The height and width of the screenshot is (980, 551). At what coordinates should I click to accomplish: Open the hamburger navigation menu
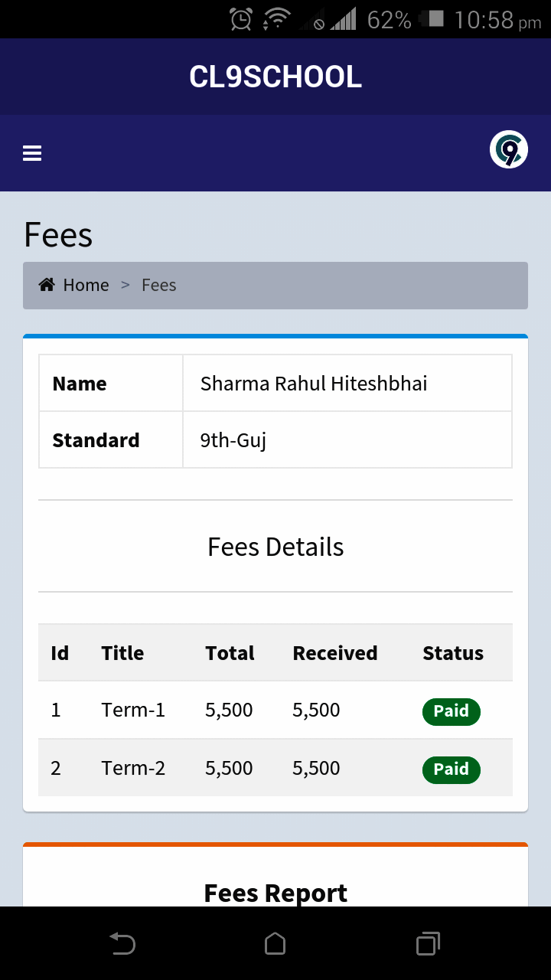(32, 154)
